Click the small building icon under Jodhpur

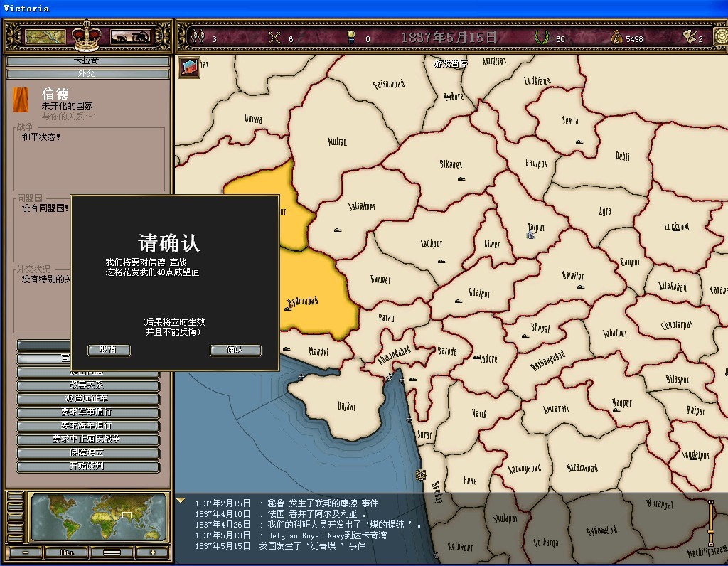click(441, 262)
